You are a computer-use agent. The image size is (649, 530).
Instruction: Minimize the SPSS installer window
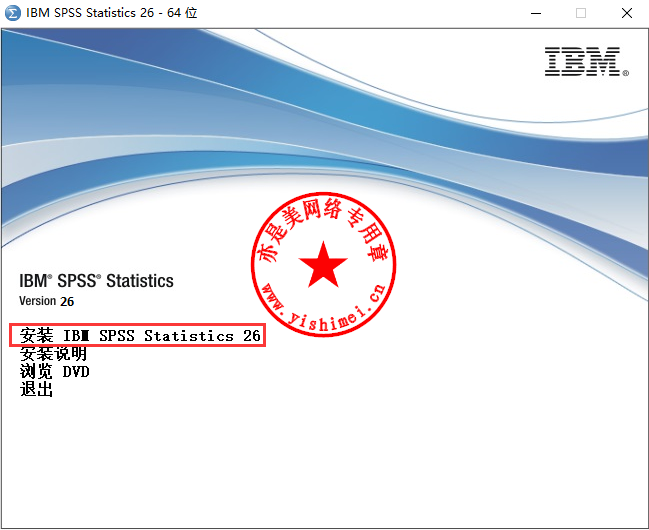536,13
